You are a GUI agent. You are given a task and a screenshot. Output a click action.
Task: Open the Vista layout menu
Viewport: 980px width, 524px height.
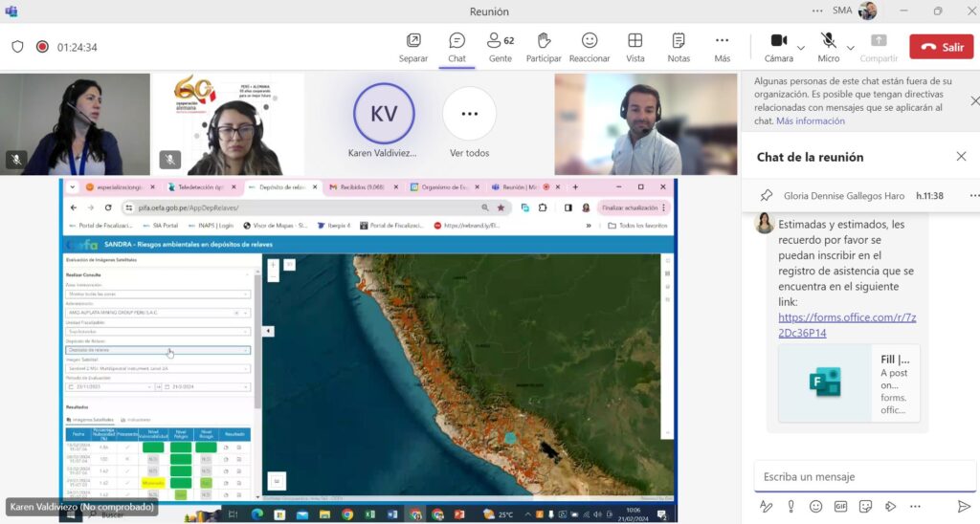(x=635, y=47)
